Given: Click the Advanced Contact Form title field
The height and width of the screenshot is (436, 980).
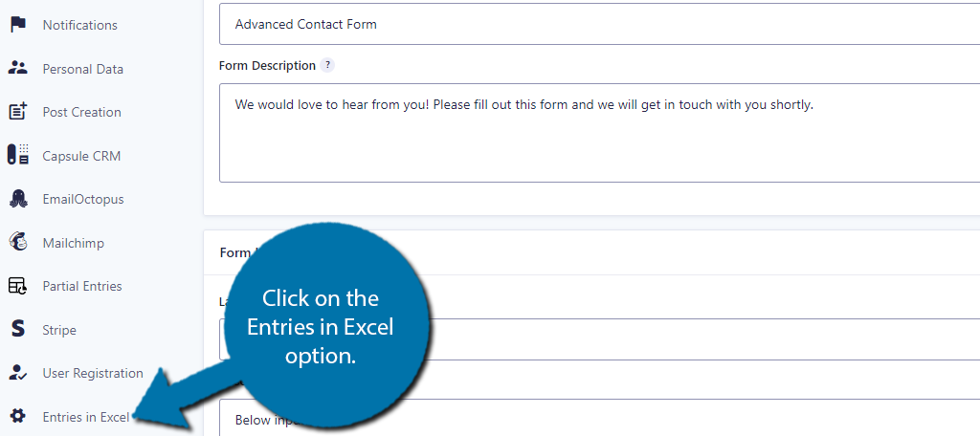Looking at the screenshot, I should coord(599,24).
